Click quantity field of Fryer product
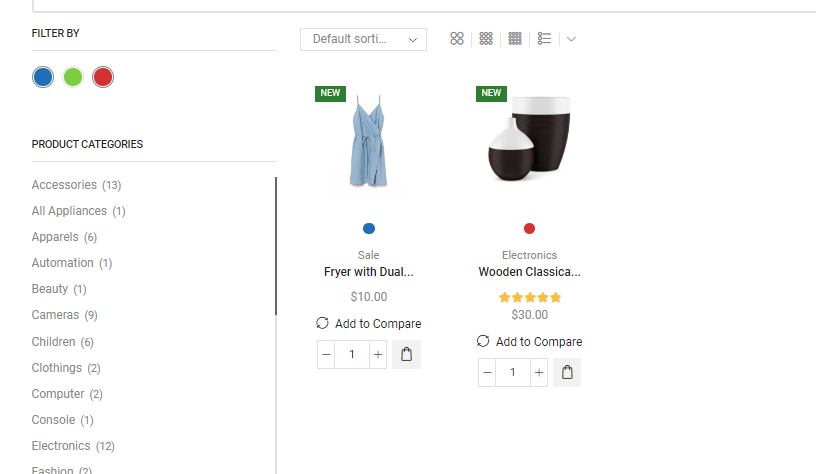 point(352,354)
